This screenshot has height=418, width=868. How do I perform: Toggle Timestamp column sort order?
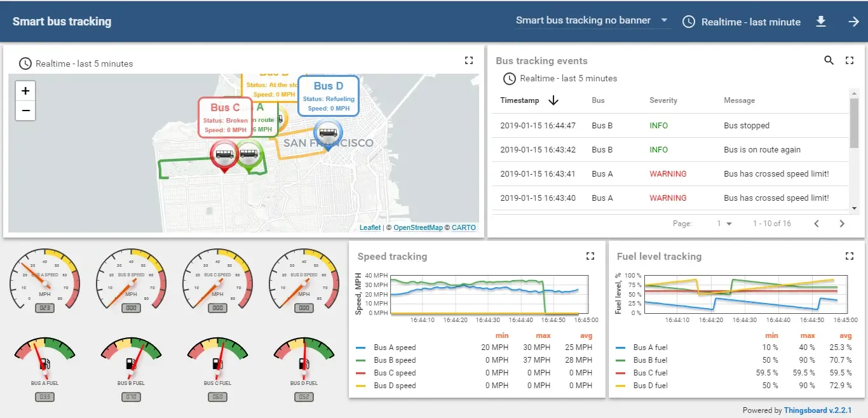tap(552, 100)
